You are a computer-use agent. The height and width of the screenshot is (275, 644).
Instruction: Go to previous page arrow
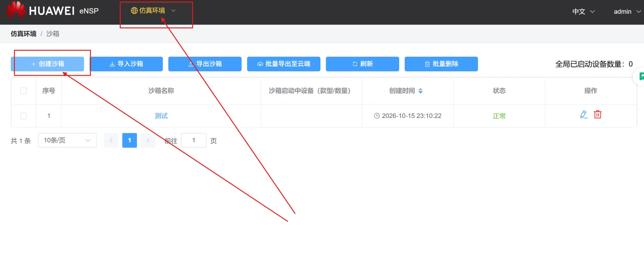click(111, 140)
